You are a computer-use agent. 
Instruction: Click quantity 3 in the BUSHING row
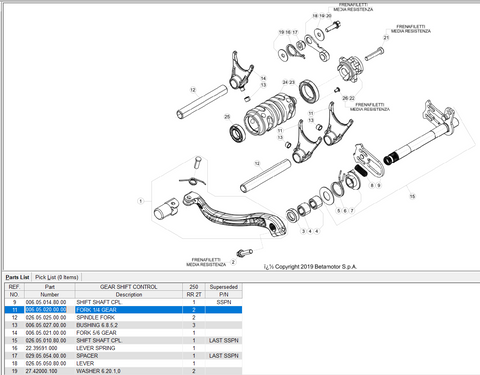(194, 325)
